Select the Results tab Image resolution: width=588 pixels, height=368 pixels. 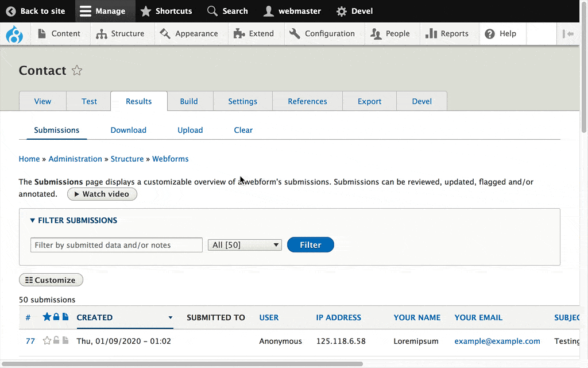[139, 101]
